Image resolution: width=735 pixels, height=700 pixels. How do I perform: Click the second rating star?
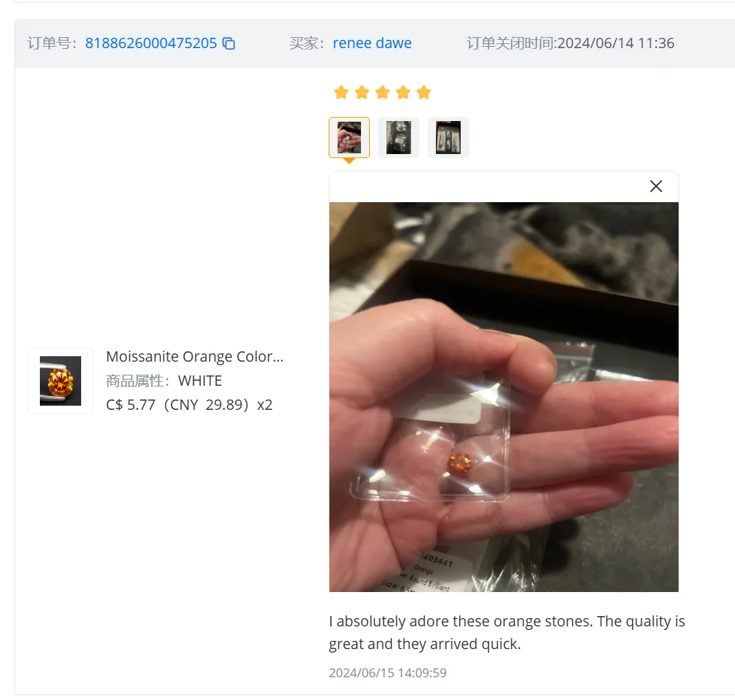362,92
